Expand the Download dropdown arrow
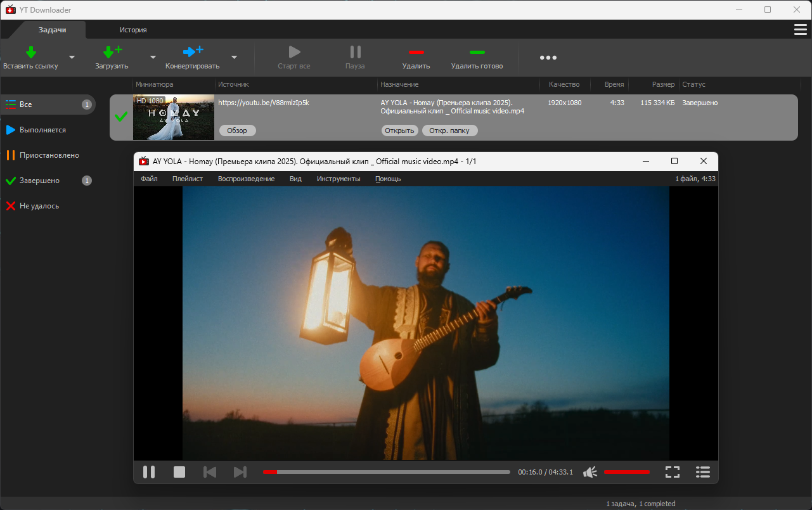 click(x=153, y=57)
